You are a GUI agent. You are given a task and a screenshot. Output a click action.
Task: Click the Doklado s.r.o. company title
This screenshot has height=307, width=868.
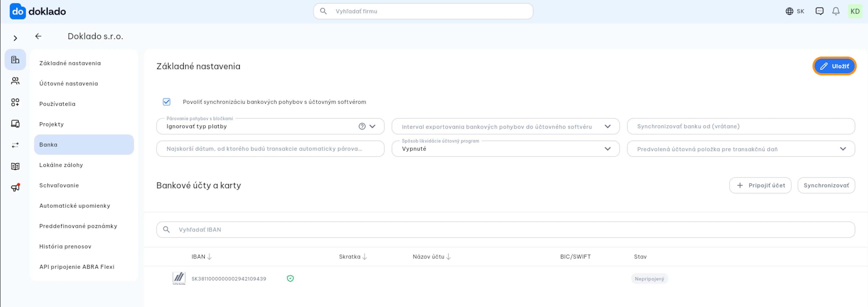pyautogui.click(x=95, y=36)
